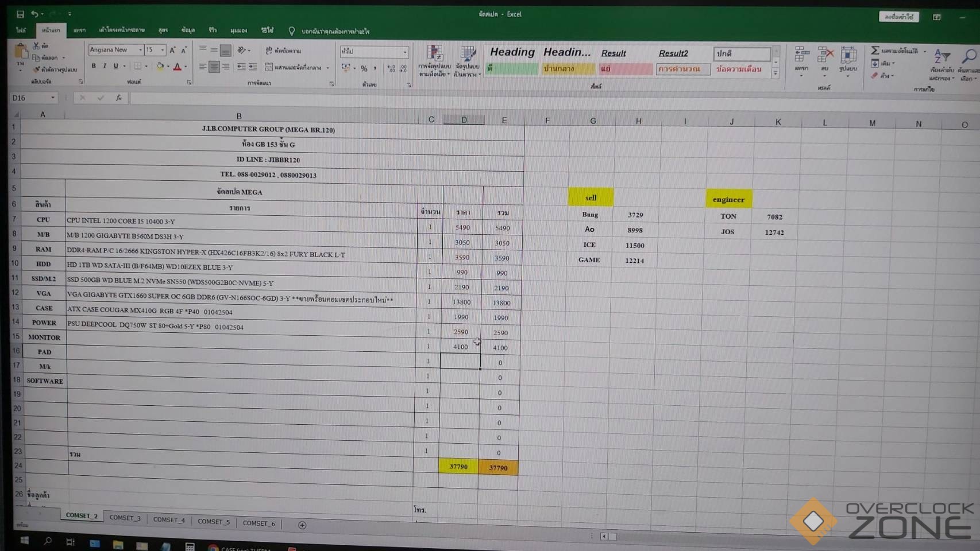This screenshot has width=980, height=551.
Task: Click the red font color button
Action: (x=177, y=67)
